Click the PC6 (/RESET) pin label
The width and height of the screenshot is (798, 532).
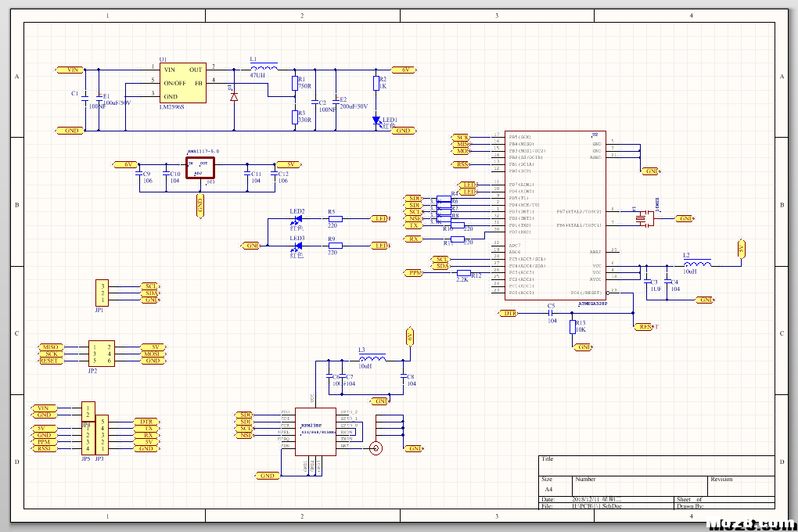point(586,293)
